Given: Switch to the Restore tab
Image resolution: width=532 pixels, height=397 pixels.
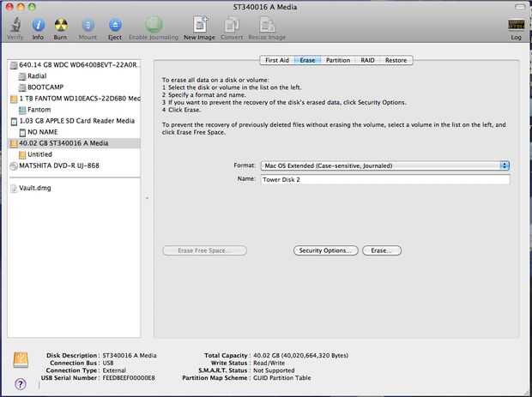Looking at the screenshot, I should (x=396, y=60).
